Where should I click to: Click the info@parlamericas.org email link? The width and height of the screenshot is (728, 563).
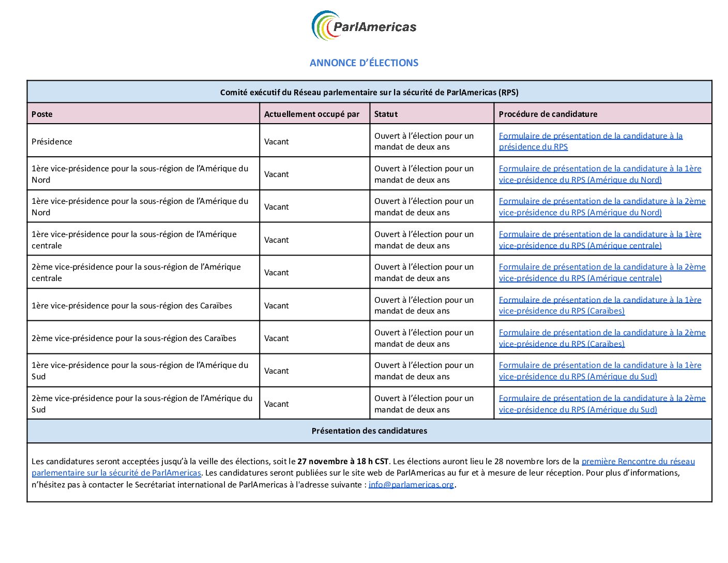411,485
